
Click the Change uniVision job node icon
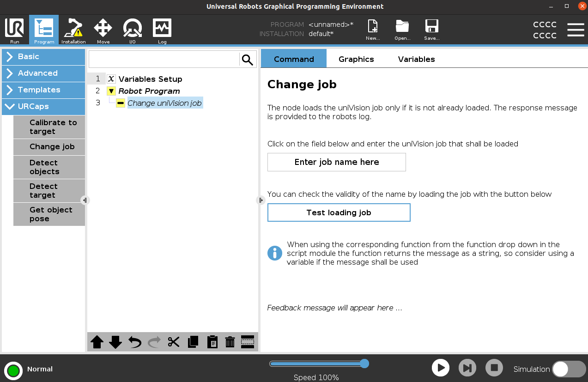(x=121, y=103)
